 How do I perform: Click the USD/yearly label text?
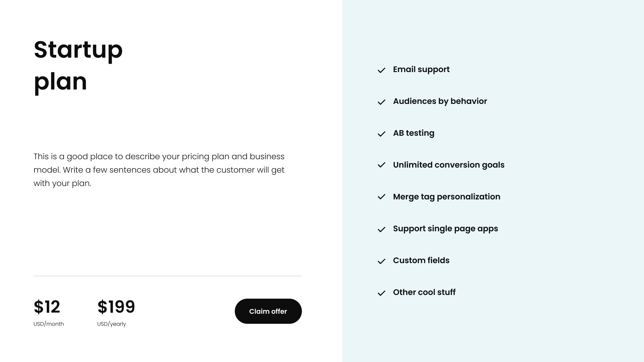[x=111, y=324]
